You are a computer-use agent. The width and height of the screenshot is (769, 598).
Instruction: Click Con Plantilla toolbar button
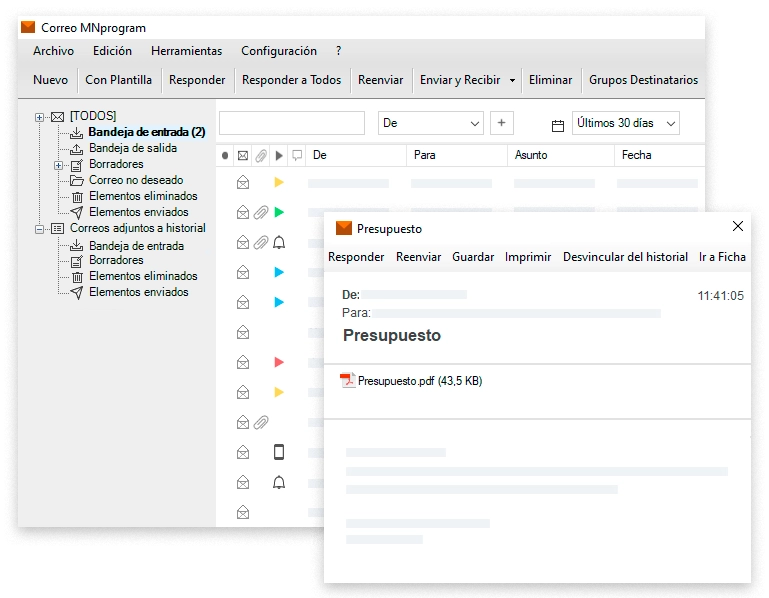coord(118,80)
